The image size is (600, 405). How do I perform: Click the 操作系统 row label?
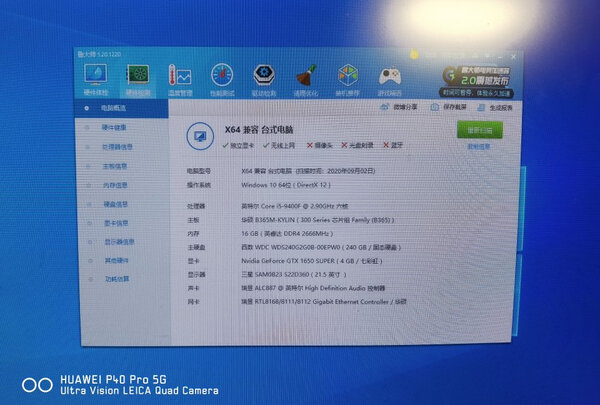[199, 185]
